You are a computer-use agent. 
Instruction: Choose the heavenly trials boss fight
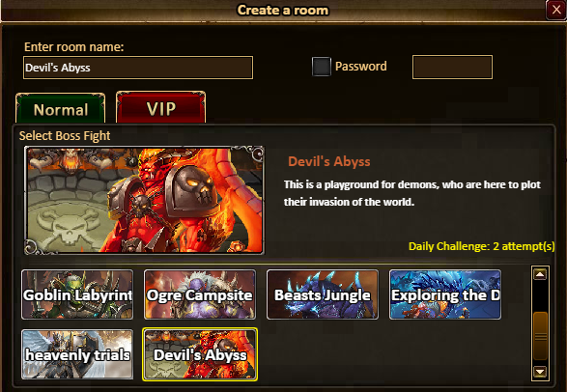(77, 354)
